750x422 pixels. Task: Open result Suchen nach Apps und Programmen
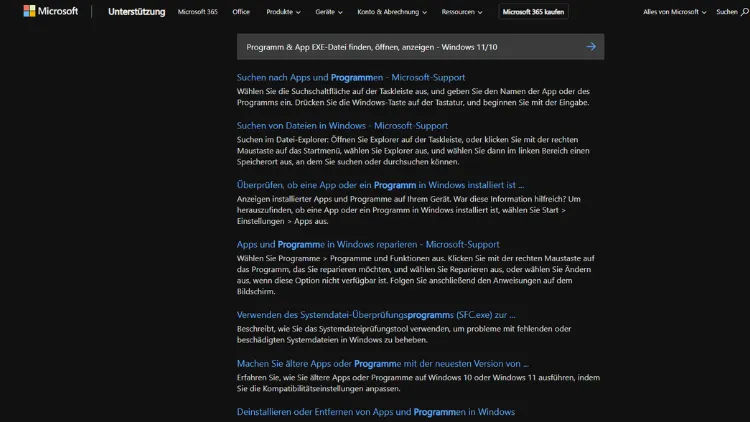351,77
